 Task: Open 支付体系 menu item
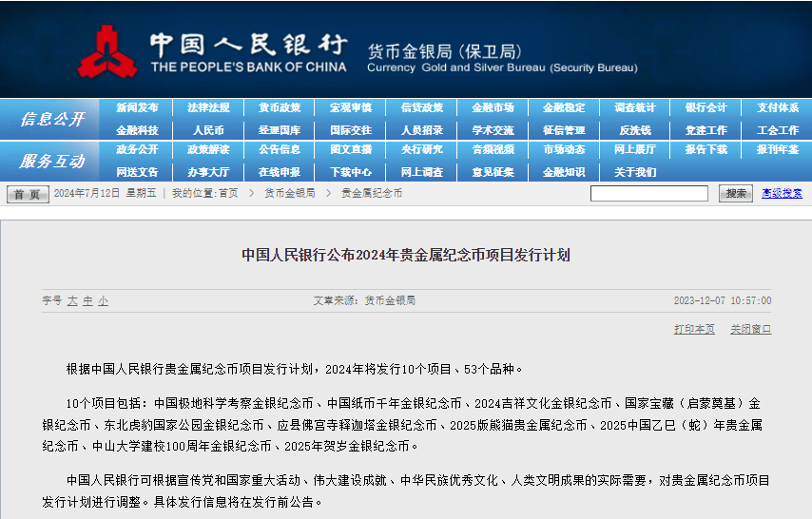tap(778, 107)
